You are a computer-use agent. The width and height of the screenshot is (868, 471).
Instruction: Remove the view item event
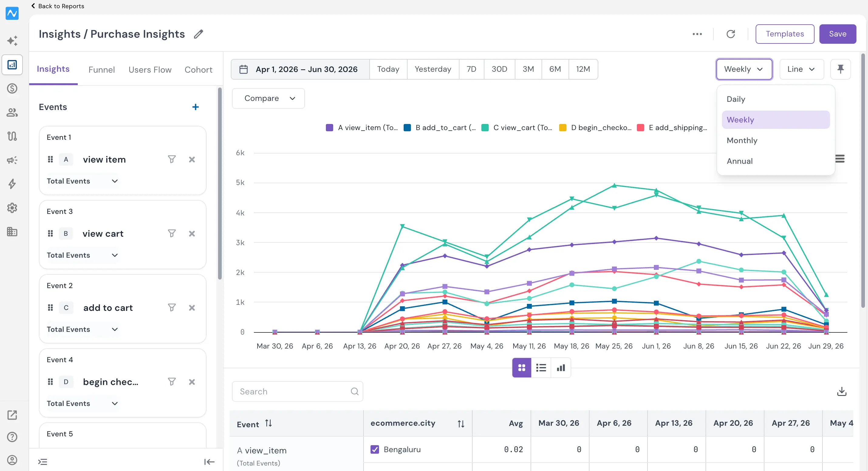192,160
